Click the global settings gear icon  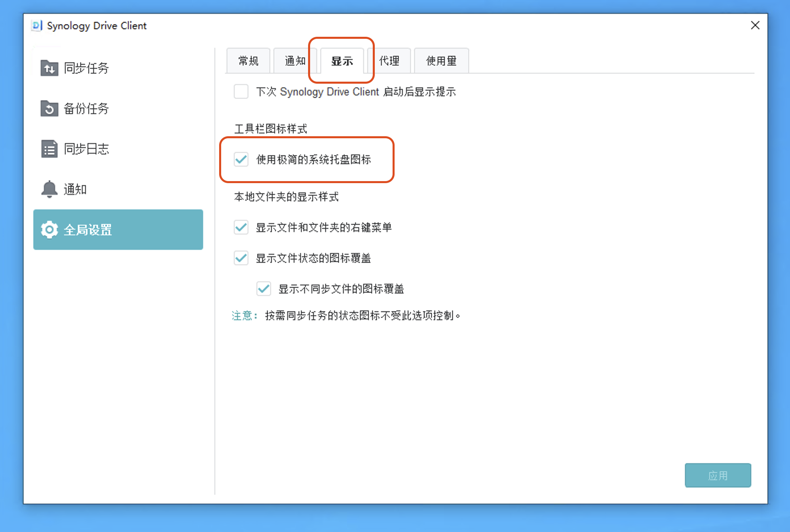(49, 230)
